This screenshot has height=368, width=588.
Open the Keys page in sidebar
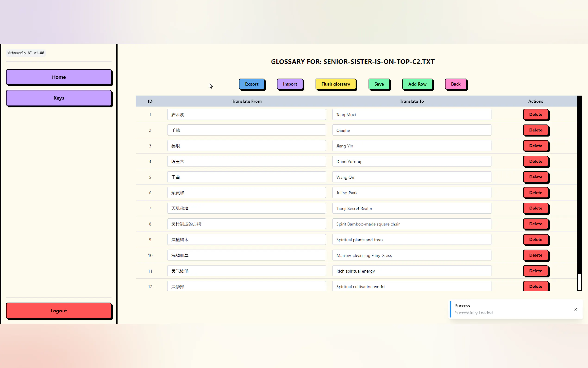(x=59, y=98)
